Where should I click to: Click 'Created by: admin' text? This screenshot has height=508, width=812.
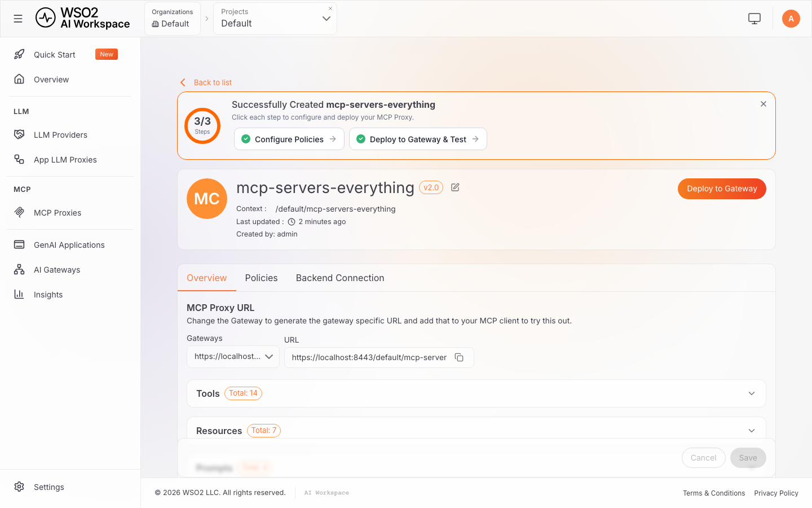click(x=267, y=234)
